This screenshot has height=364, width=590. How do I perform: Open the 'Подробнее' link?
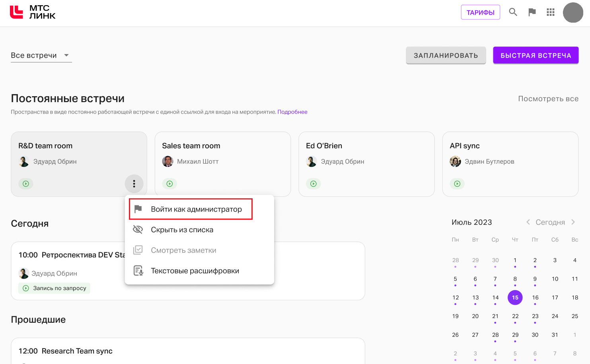pyautogui.click(x=292, y=112)
